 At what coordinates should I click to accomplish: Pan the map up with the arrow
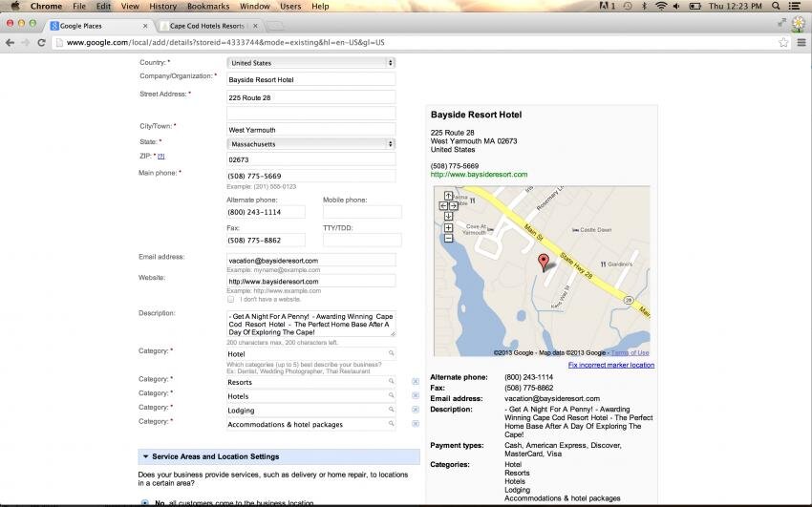coord(448,196)
